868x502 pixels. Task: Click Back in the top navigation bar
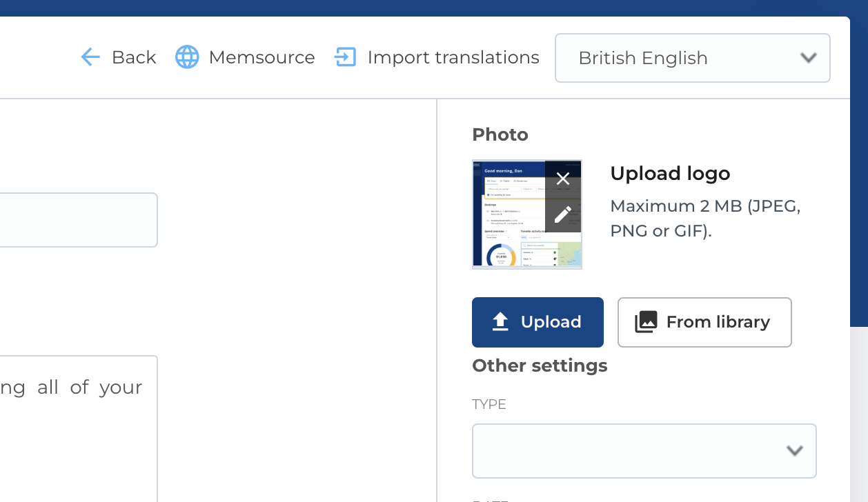click(133, 58)
